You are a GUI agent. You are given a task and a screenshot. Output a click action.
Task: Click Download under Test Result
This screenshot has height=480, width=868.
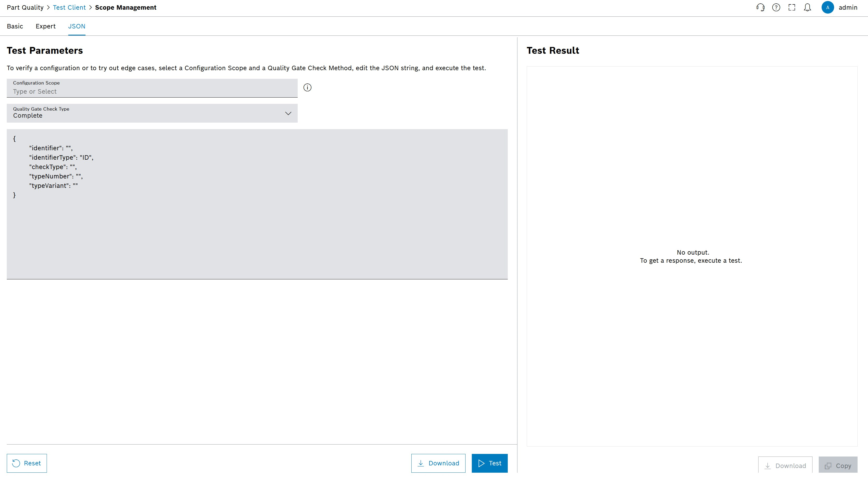coord(785,465)
